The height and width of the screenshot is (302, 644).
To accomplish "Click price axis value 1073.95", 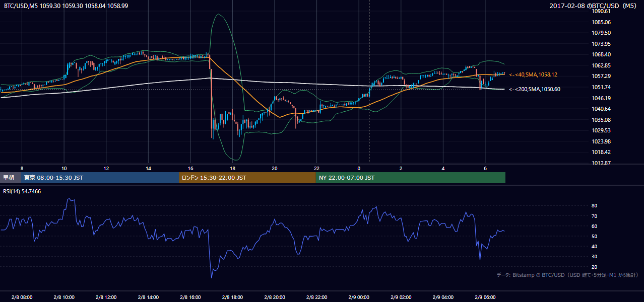I will tap(602, 44).
